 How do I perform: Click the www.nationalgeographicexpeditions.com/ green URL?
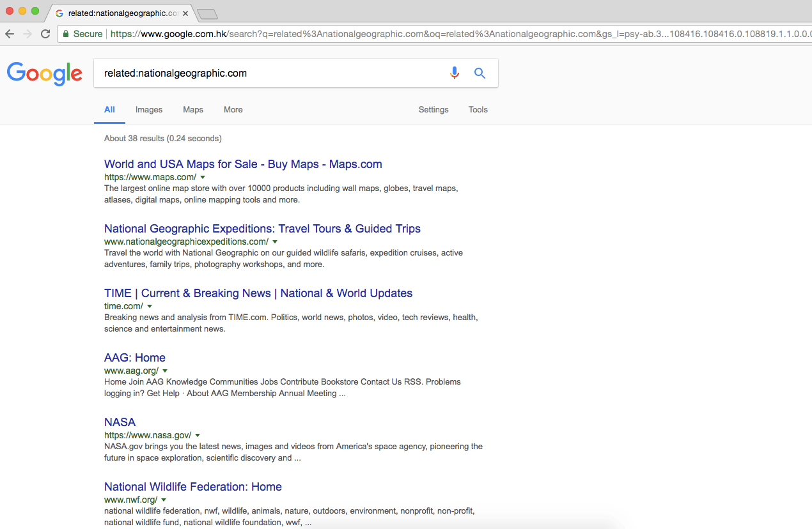point(186,241)
